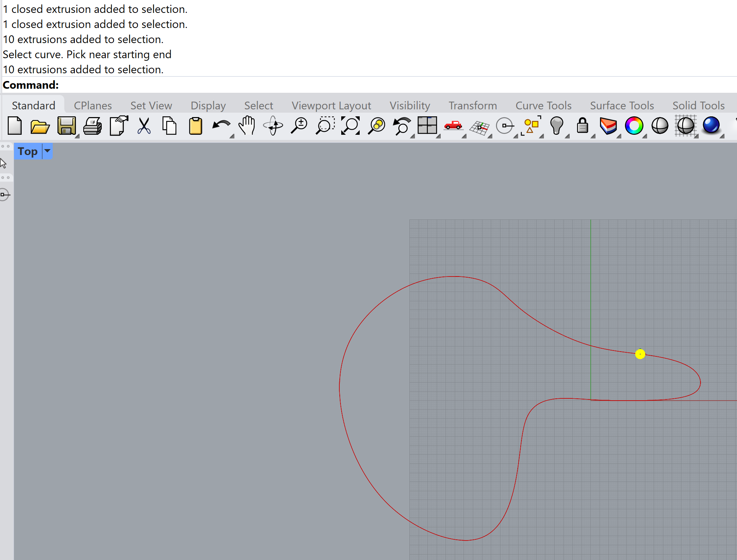Toggle shaded viewport sphere icon

coord(660,126)
